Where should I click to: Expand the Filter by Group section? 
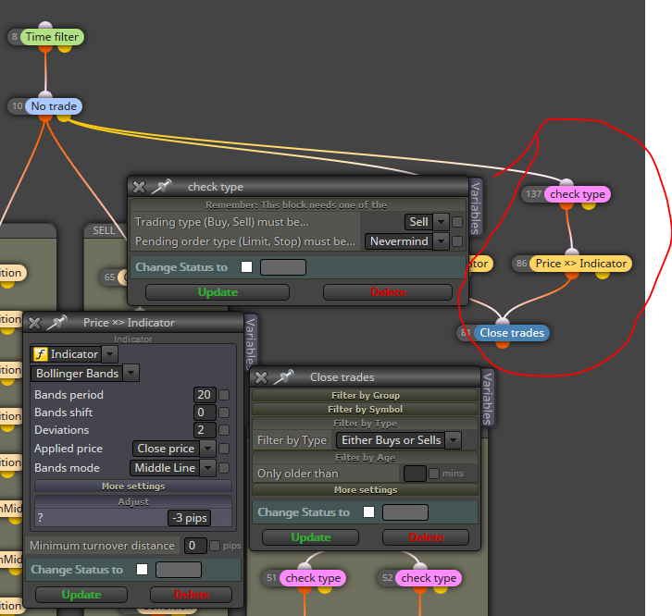point(365,395)
